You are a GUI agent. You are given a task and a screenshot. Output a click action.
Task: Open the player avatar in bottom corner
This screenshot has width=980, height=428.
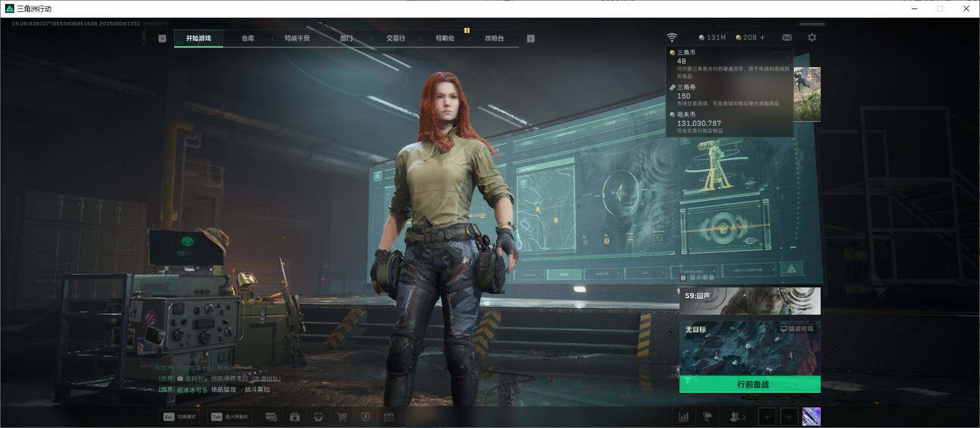pyautogui.click(x=812, y=417)
